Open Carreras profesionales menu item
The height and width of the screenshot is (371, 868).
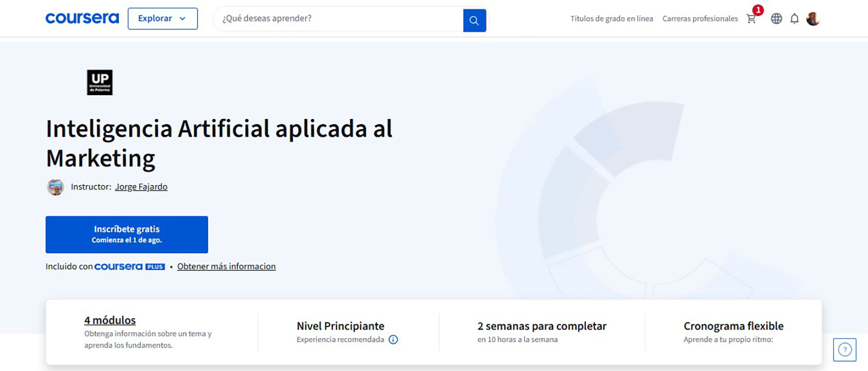coord(700,19)
